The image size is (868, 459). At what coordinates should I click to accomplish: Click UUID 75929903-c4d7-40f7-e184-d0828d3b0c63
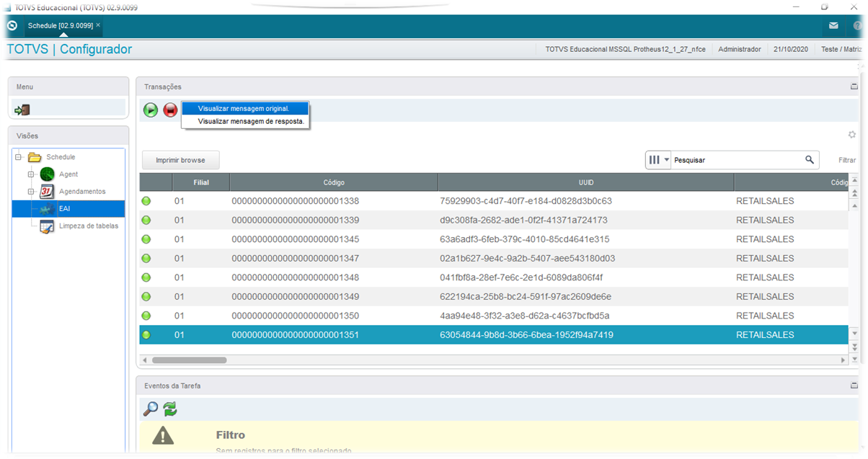tap(526, 201)
